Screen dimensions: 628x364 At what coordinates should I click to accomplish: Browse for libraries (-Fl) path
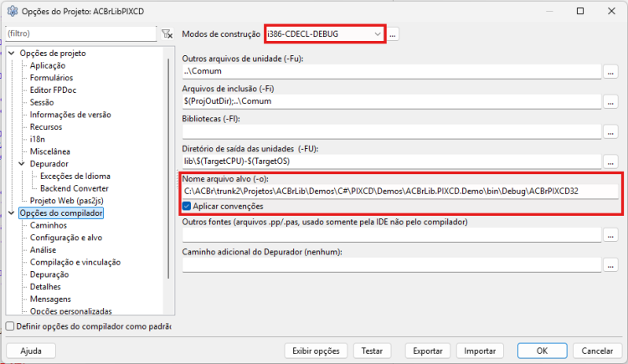coord(610,132)
